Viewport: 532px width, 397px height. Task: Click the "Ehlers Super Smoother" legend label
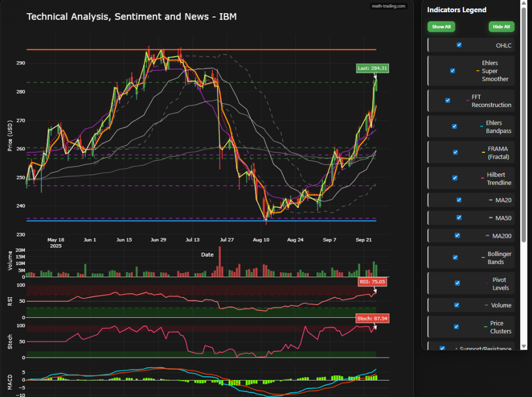(x=495, y=71)
